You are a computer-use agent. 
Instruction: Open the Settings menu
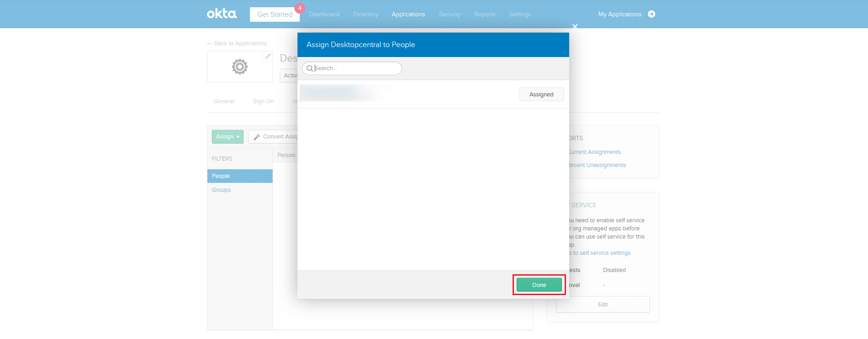[520, 14]
